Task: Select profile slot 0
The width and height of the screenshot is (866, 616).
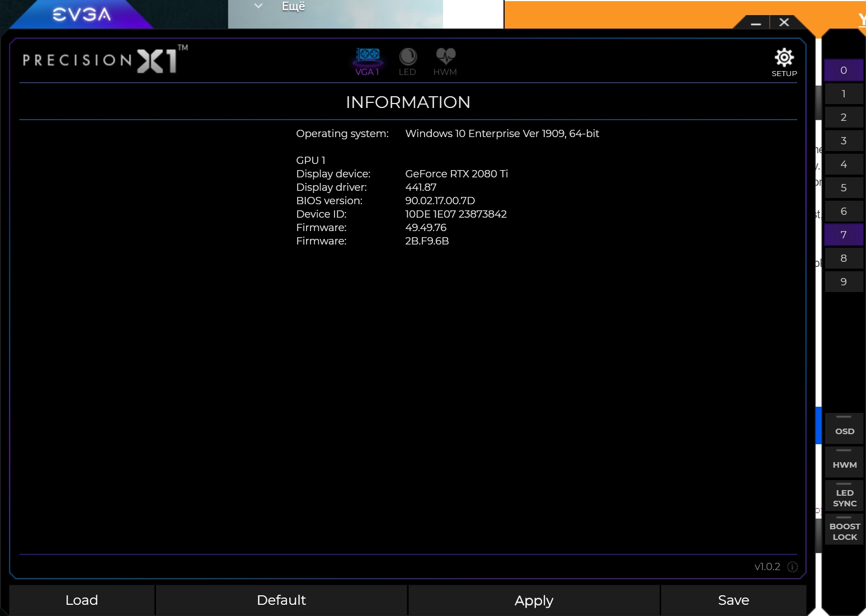Action: point(844,70)
